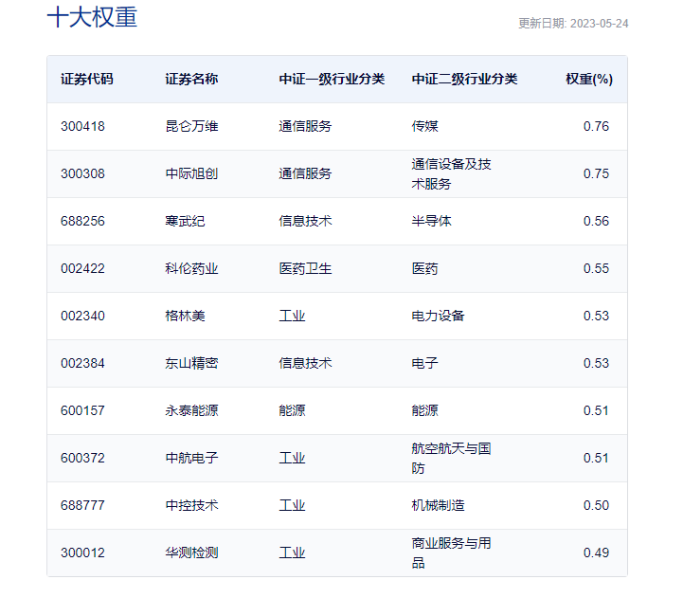Viewport: 683px width, 616px height.
Task: Select security code 002340
Action: [x=82, y=317]
